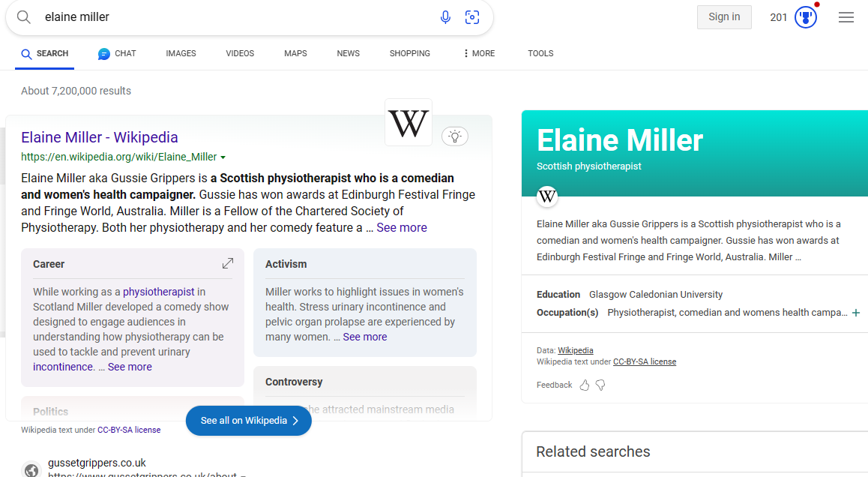Screen dimensions: 868x477
Task: Click the search query input field
Action: tap(238, 17)
